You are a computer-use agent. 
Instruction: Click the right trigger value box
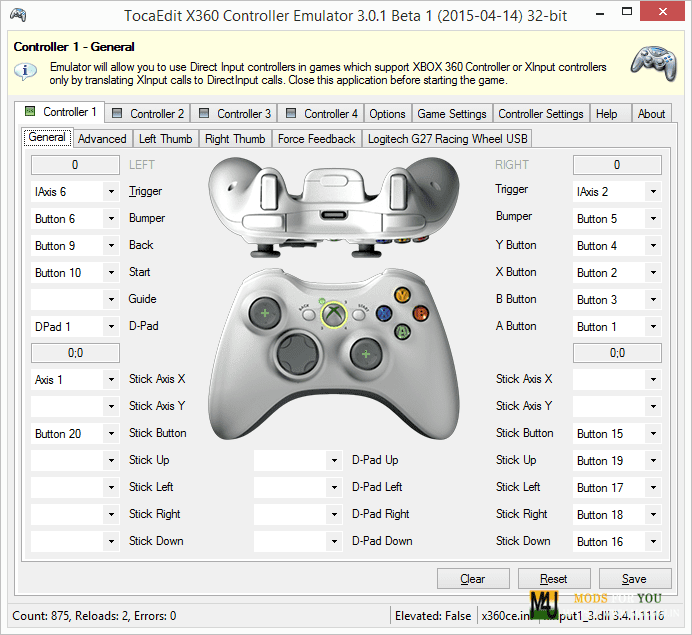(617, 165)
